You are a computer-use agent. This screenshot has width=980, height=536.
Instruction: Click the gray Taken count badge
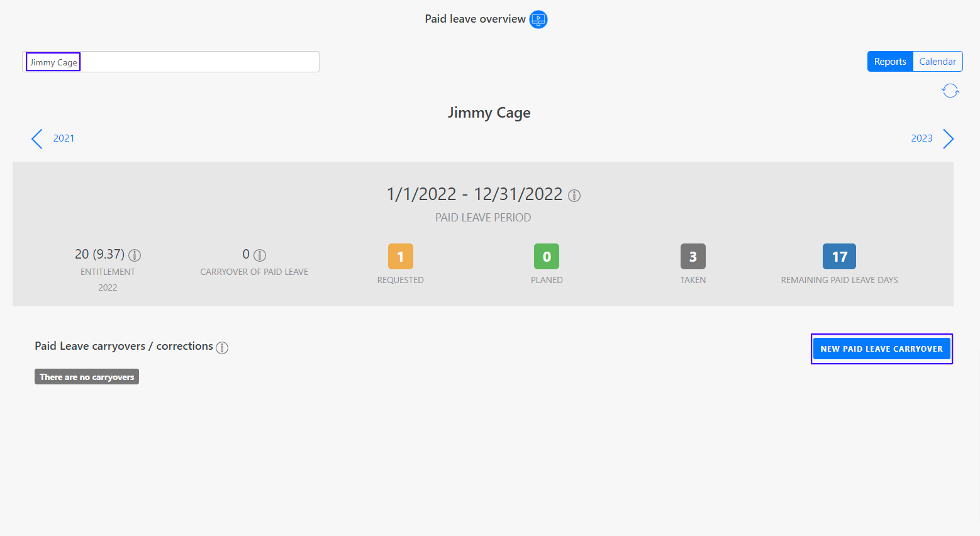tap(693, 257)
